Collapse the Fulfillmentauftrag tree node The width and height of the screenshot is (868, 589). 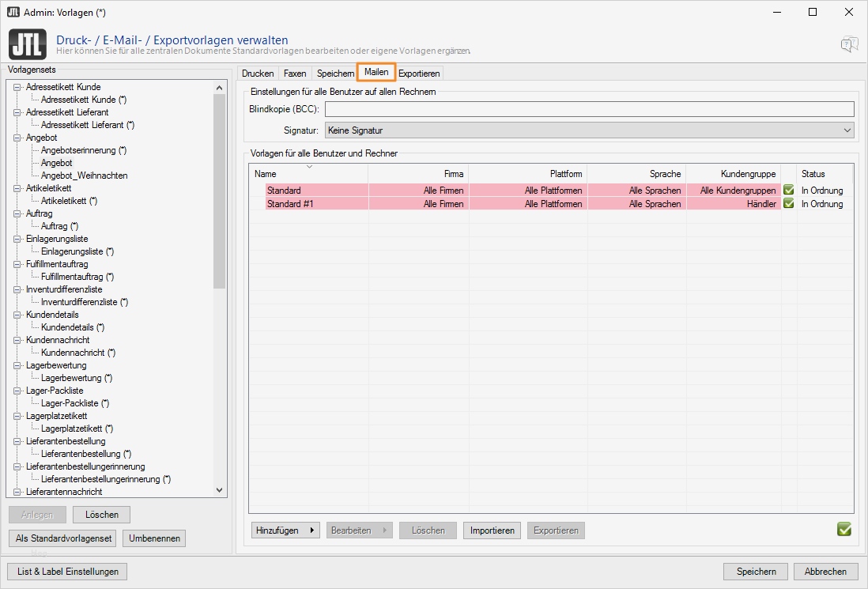click(x=17, y=264)
